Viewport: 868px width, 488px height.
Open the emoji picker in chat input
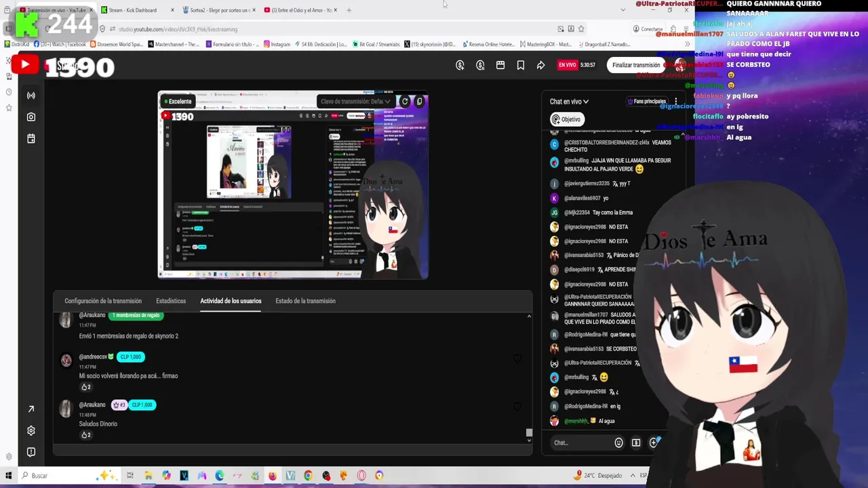[618, 443]
